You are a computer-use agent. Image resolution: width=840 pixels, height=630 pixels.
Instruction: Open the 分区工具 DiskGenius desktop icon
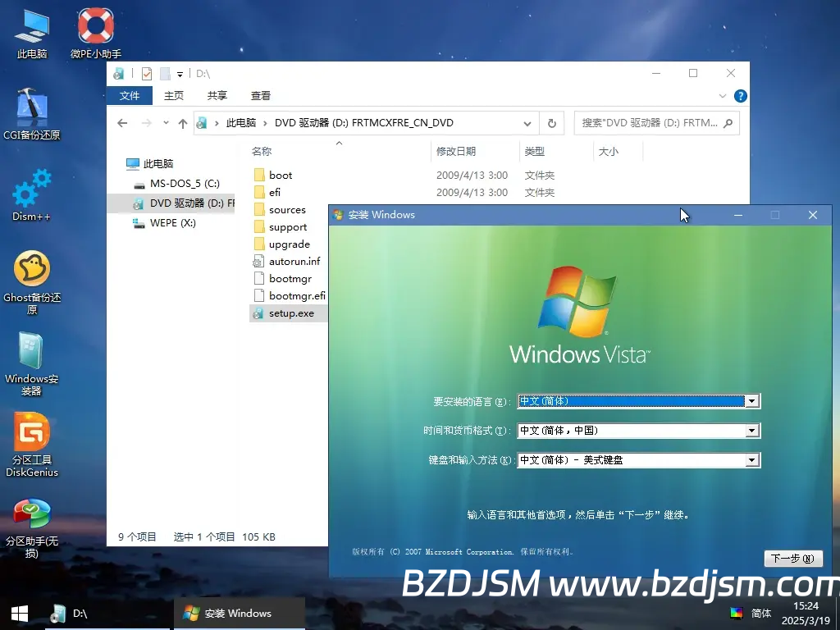32,445
